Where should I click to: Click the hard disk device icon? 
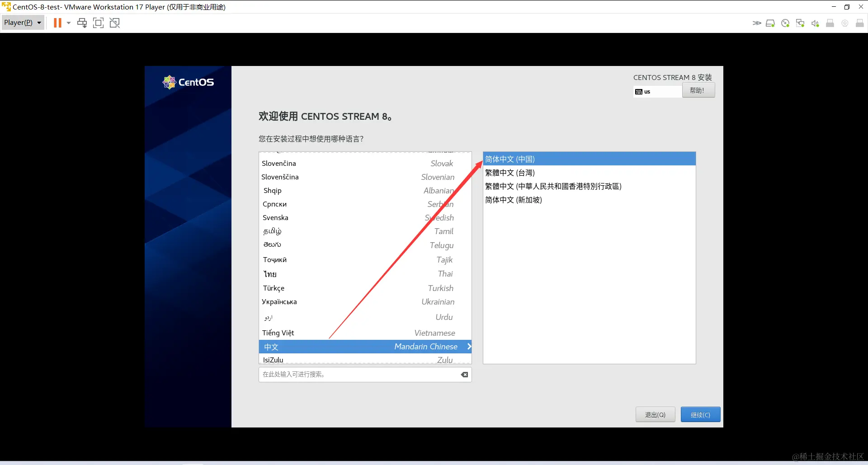pyautogui.click(x=770, y=23)
